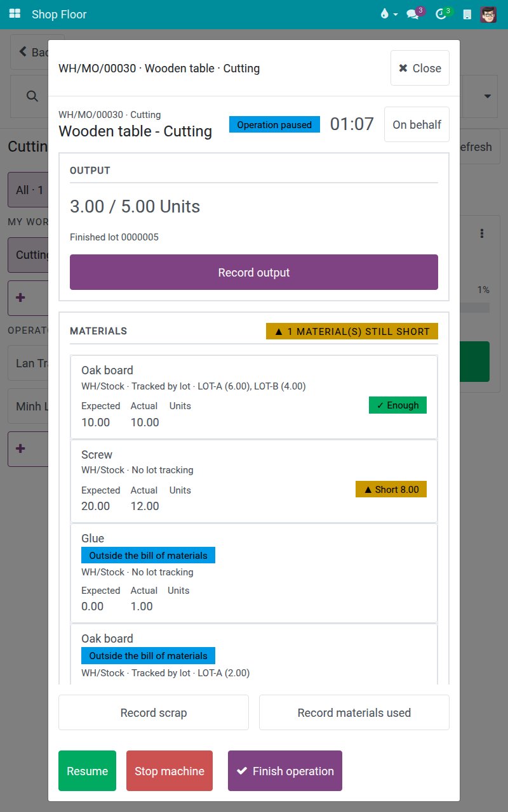Open the clock activities icon
The width and height of the screenshot is (508, 812).
442,14
